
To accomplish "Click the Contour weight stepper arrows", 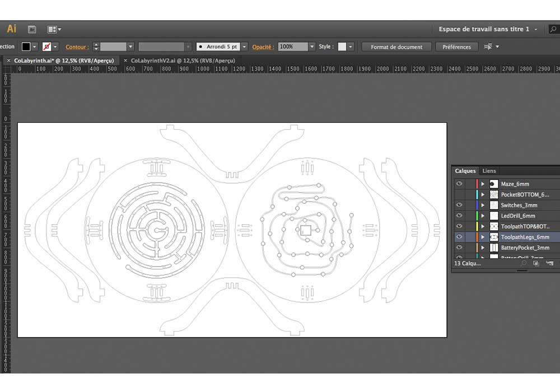I will click(96, 47).
